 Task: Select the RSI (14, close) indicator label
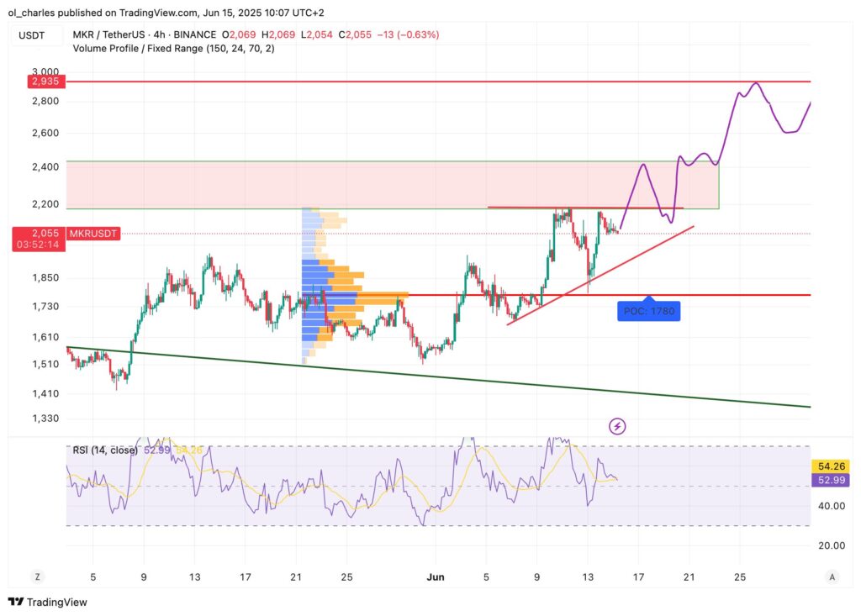click(x=104, y=450)
